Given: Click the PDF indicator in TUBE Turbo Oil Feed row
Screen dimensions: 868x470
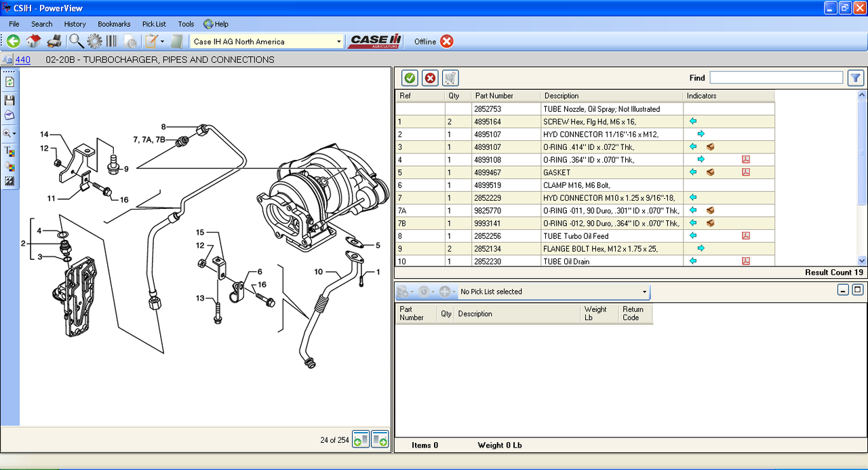Looking at the screenshot, I should tap(746, 236).
